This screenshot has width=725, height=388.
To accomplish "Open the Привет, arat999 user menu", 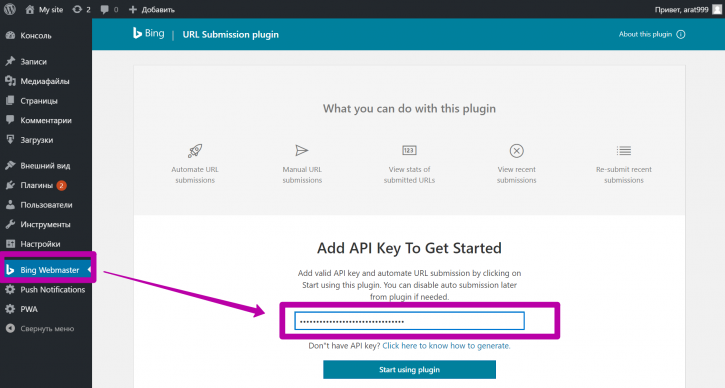I will click(x=688, y=9).
